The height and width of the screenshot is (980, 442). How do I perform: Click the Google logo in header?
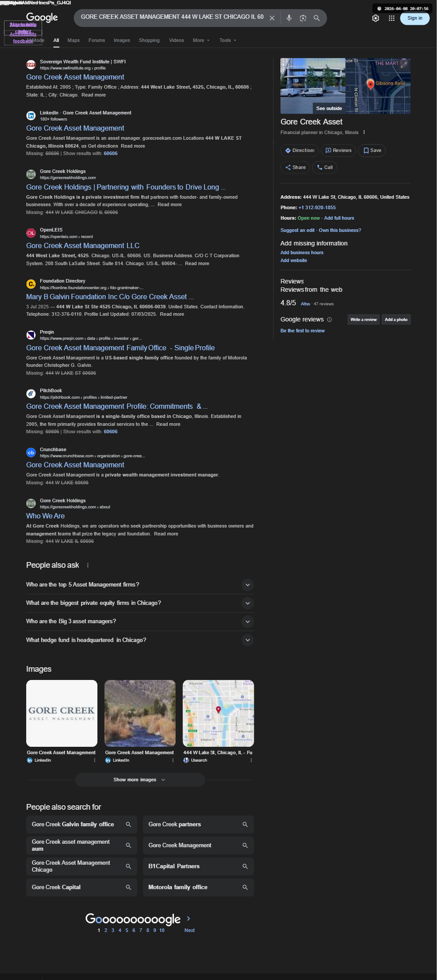click(x=42, y=17)
